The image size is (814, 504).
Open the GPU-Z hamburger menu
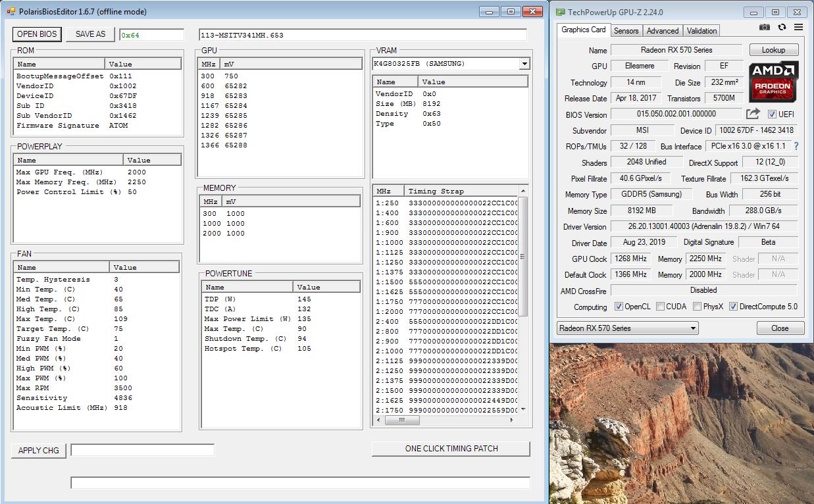[798, 28]
